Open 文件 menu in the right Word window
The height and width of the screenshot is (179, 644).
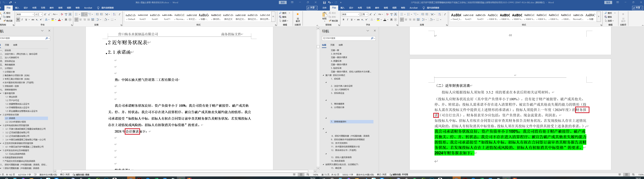(324, 8)
